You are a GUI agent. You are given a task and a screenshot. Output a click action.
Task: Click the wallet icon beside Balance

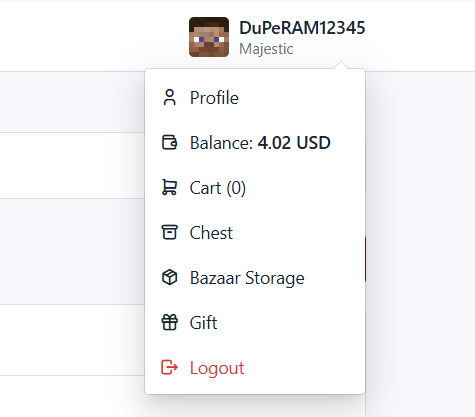coord(169,143)
